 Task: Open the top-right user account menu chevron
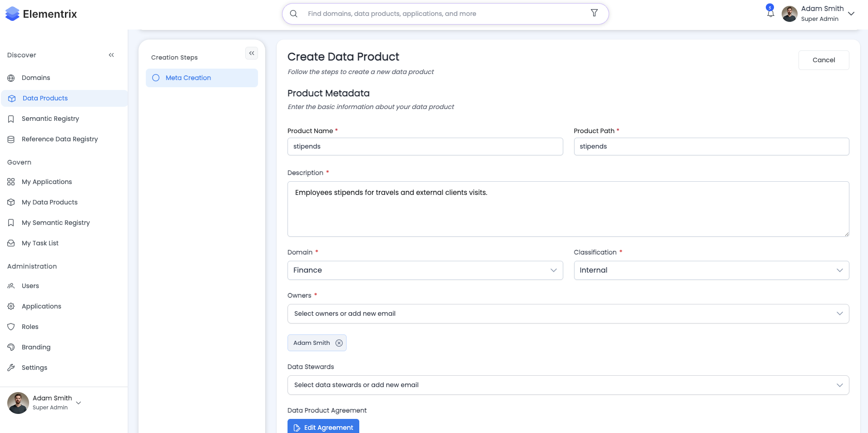tap(851, 14)
